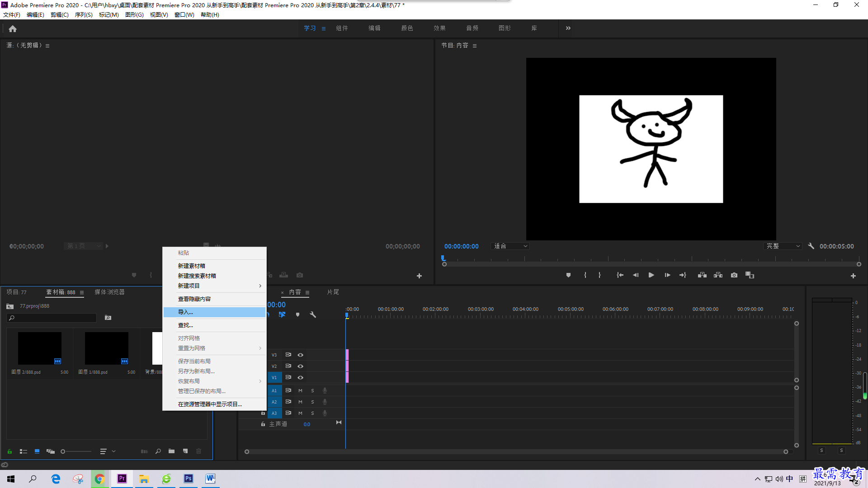Open the 文件(F) menu
868x488 pixels.
[12, 15]
